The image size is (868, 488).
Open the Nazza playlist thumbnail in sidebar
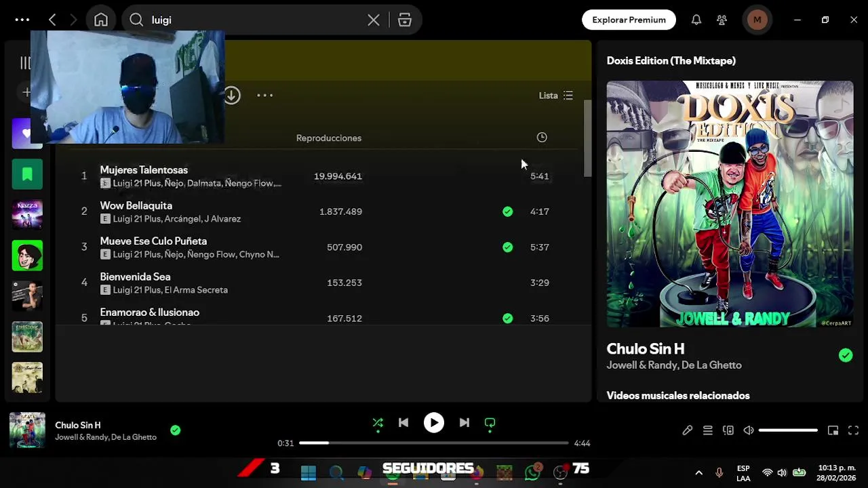pos(27,215)
